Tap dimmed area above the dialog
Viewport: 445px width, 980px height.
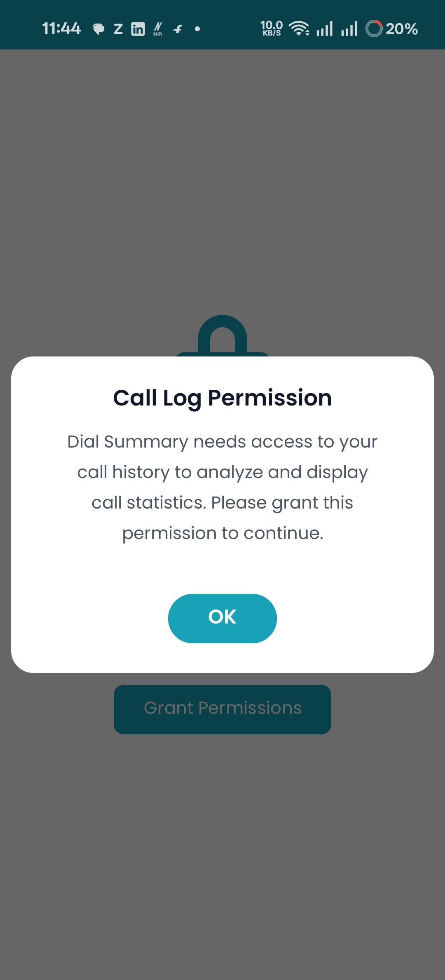222,185
